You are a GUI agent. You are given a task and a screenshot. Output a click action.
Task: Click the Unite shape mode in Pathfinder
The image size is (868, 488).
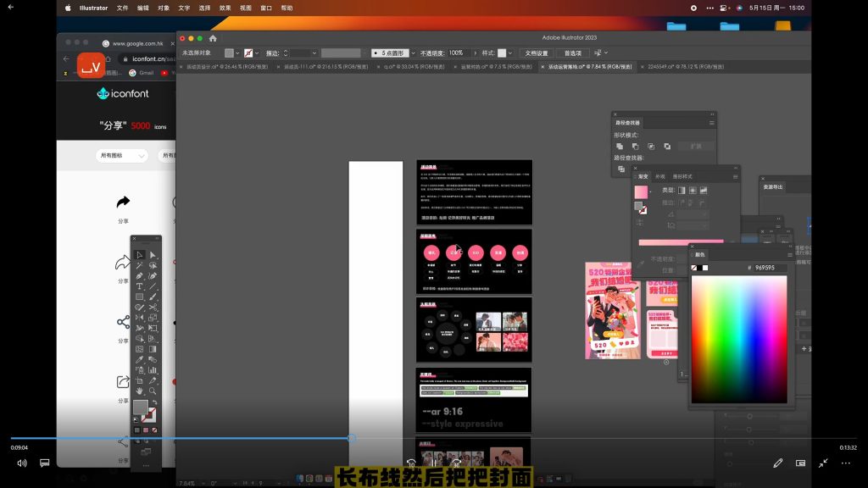coord(620,147)
